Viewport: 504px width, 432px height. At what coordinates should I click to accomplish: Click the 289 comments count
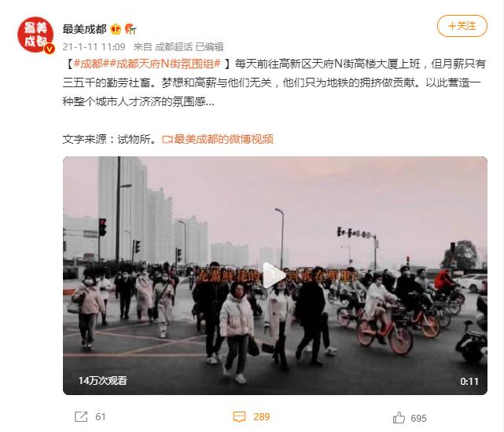pyautogui.click(x=261, y=417)
